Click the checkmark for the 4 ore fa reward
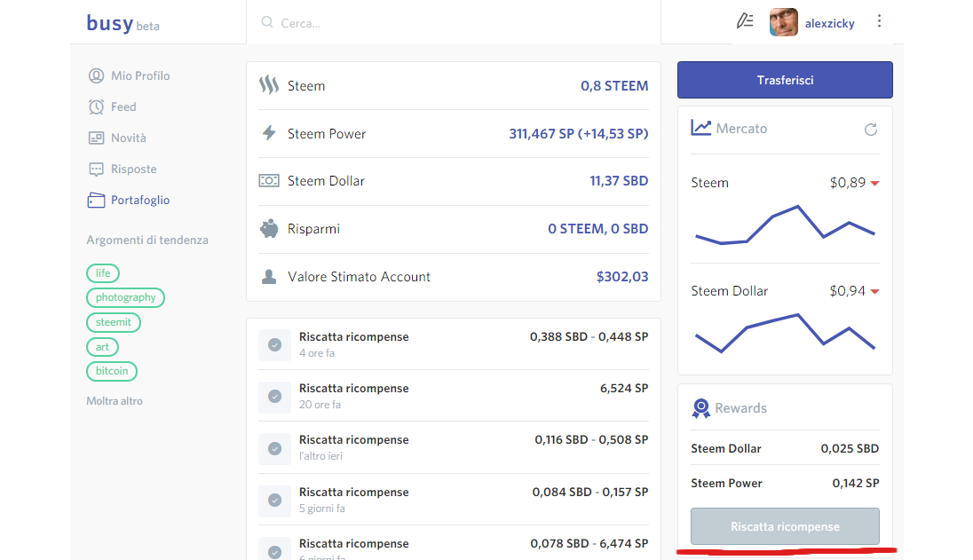Image resolution: width=973 pixels, height=560 pixels. point(274,345)
